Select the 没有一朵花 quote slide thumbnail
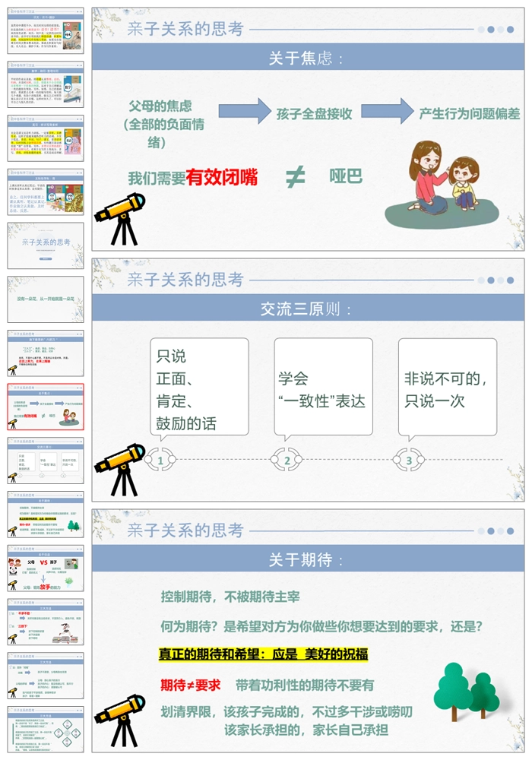Viewport: 532px width, 760px height. click(46, 299)
